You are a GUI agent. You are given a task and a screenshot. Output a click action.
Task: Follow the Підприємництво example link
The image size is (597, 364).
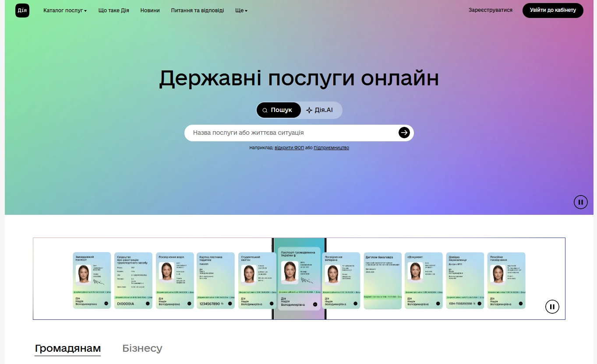[332, 148]
